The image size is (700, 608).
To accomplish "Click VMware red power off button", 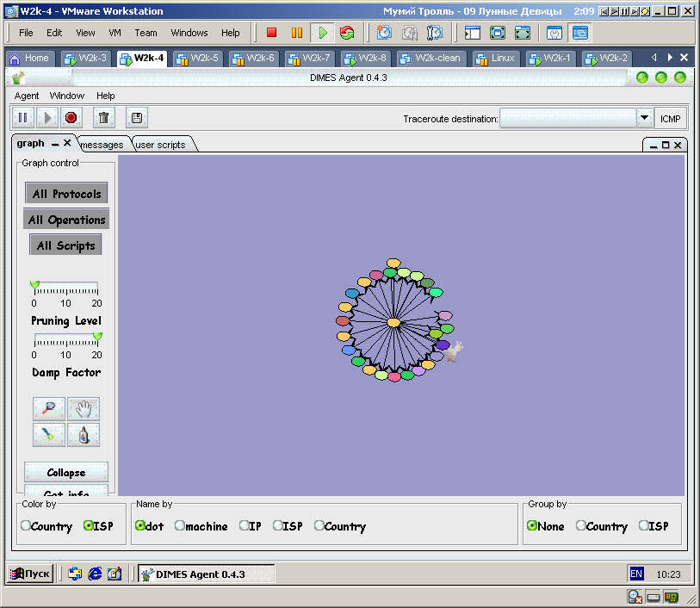I will click(271, 33).
